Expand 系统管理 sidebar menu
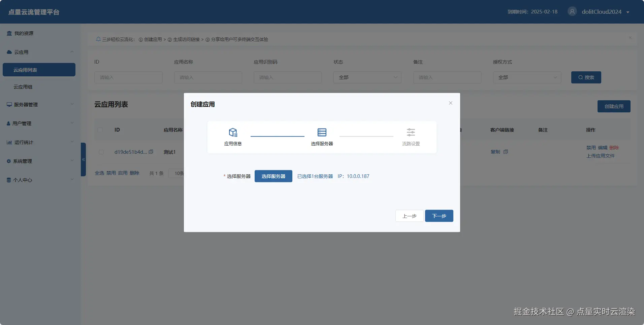644x325 pixels. [x=40, y=161]
